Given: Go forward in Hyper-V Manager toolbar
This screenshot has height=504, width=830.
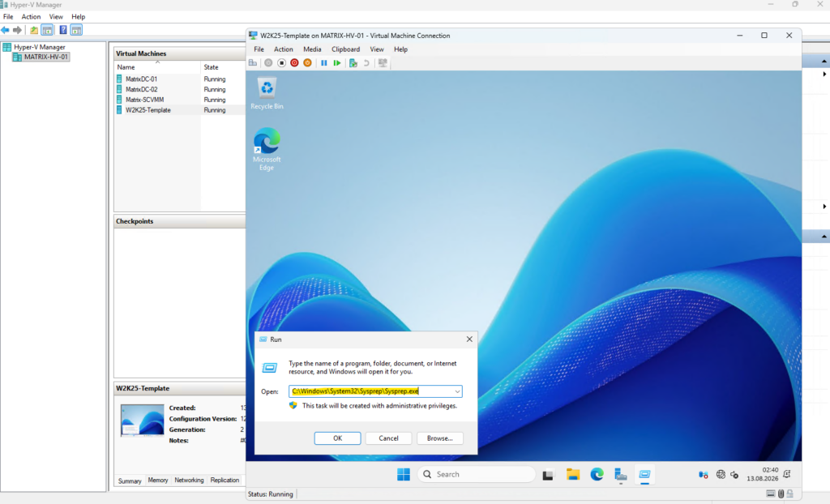Looking at the screenshot, I should coord(17,30).
